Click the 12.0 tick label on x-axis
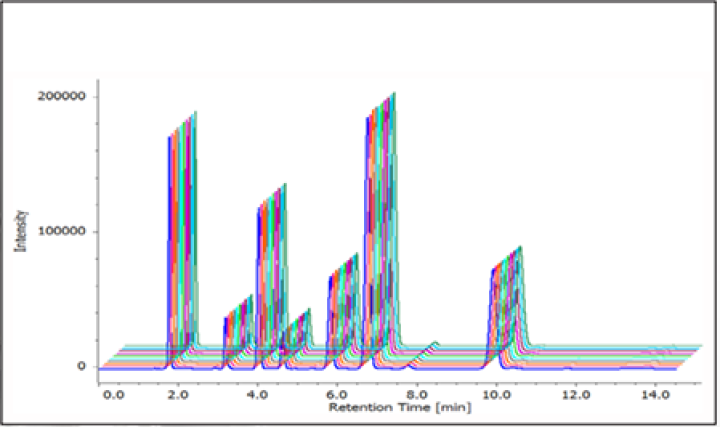Screen dimensions: 720x427 575,393
